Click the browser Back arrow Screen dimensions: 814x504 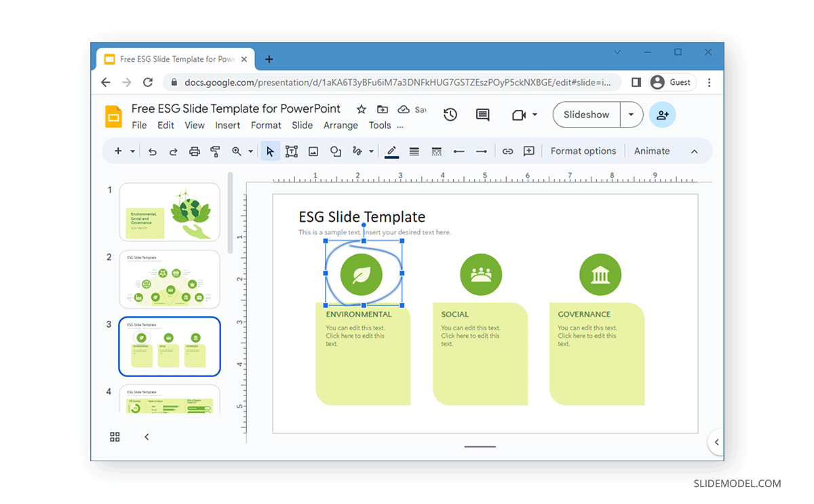[x=106, y=82]
